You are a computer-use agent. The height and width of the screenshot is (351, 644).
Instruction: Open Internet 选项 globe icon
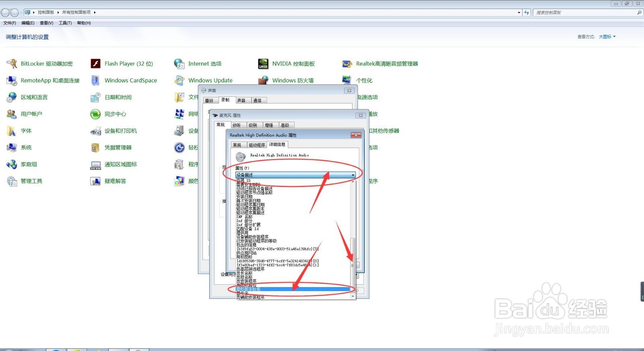[x=179, y=64]
